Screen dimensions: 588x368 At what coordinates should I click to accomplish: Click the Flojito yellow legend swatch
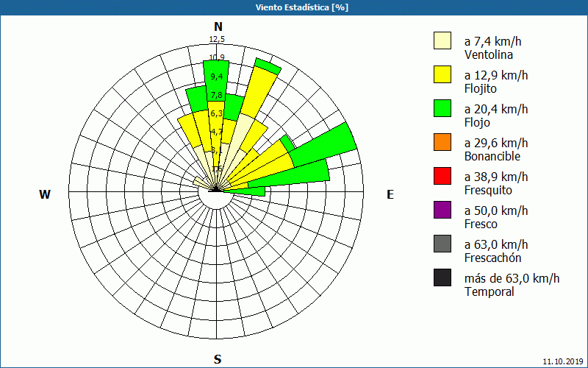pos(442,74)
